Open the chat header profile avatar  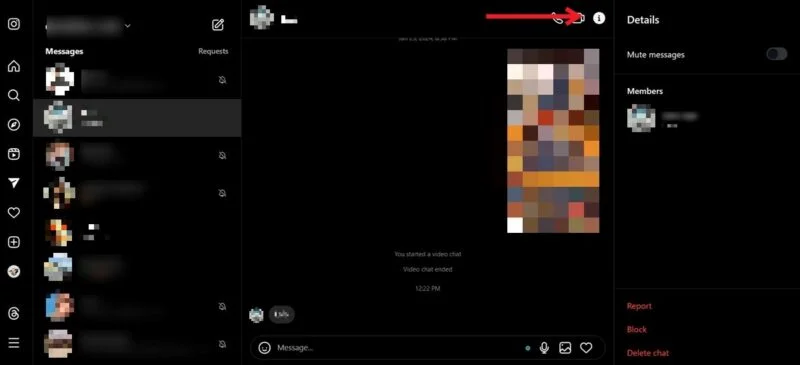[262, 18]
